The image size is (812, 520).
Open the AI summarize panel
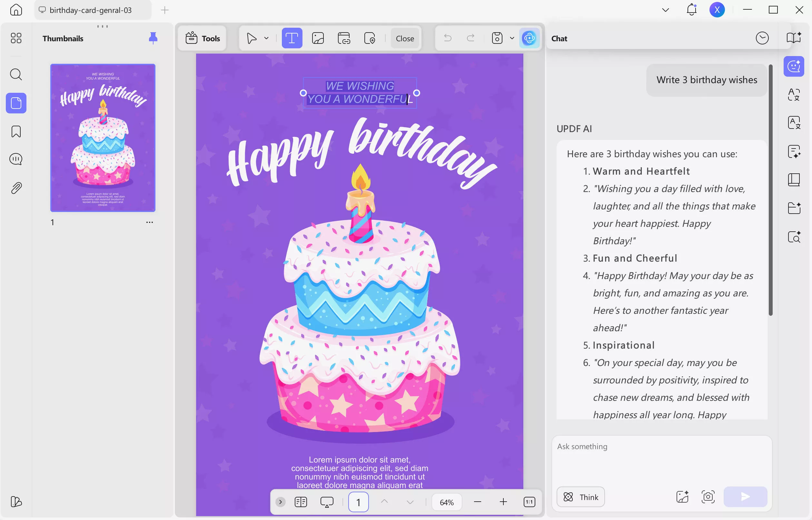tap(794, 152)
